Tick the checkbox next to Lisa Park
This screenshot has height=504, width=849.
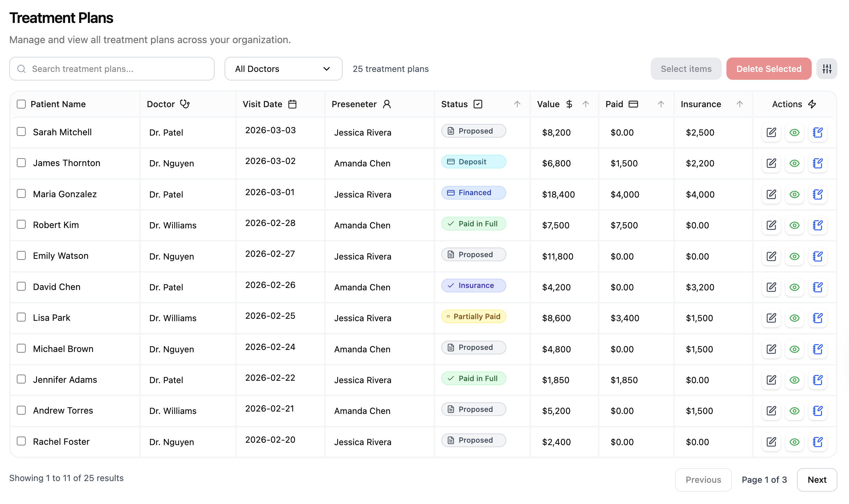pyautogui.click(x=21, y=317)
